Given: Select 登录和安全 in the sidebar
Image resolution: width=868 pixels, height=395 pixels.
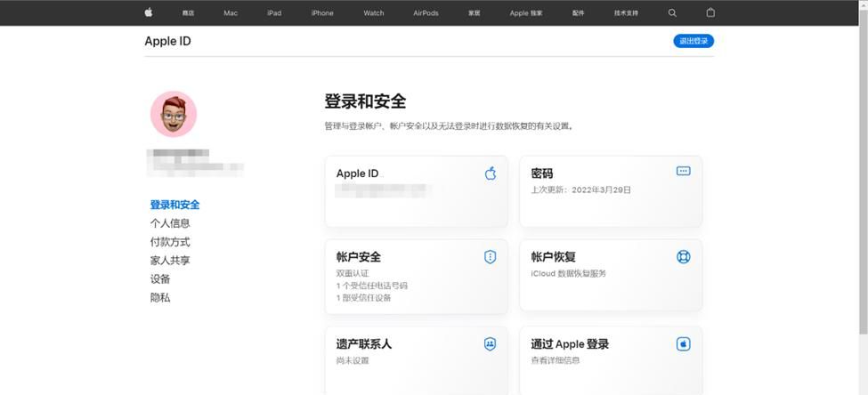Looking at the screenshot, I should [x=174, y=205].
